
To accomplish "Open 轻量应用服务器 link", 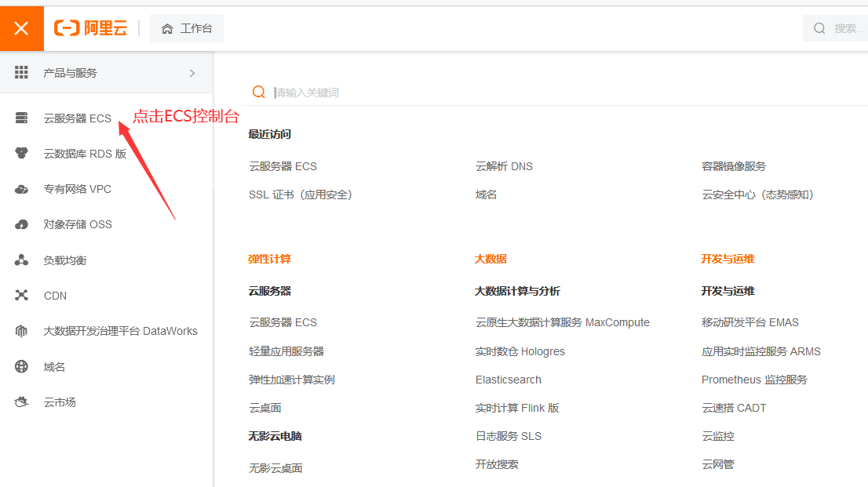I will pos(286,351).
